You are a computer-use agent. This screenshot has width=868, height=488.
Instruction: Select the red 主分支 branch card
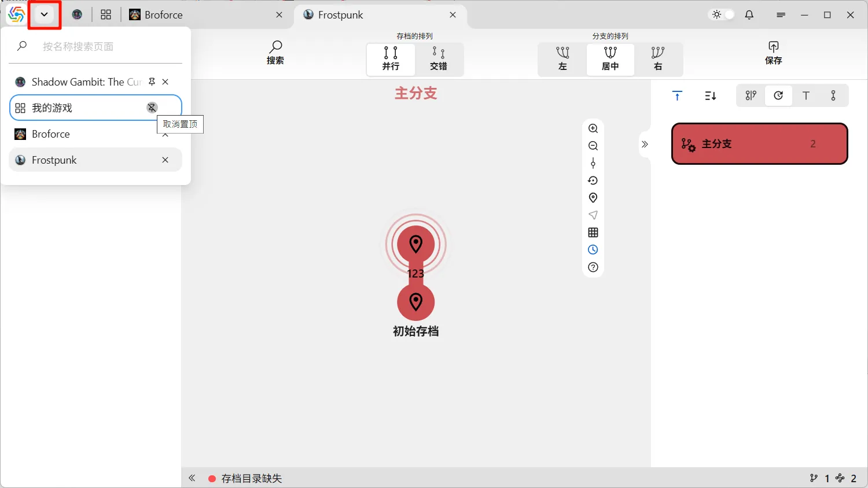759,144
